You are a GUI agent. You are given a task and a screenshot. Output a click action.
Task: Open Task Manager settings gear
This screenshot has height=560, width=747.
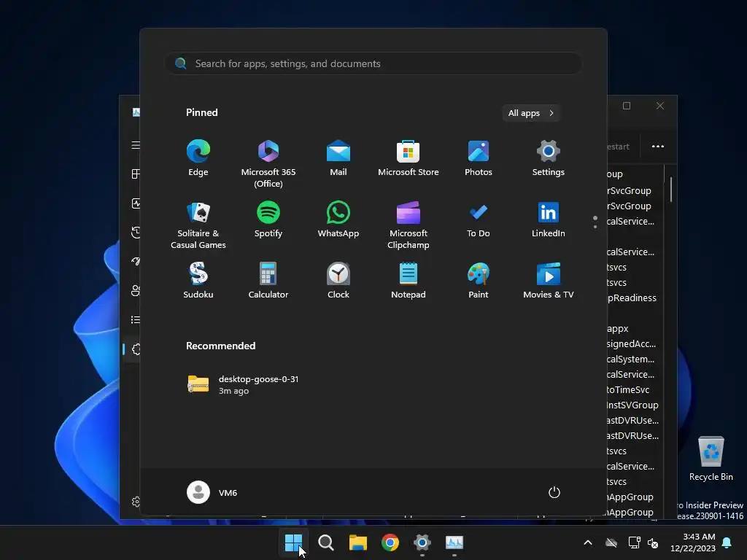pos(136,502)
